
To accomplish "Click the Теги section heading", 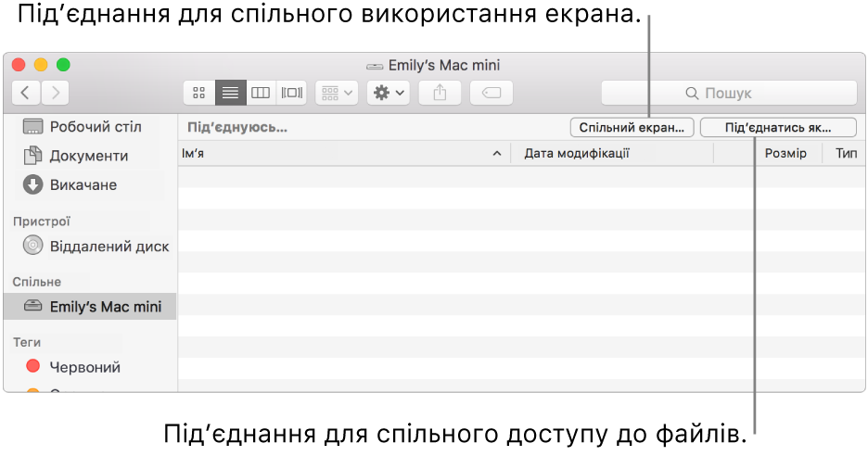I will point(27,342).
